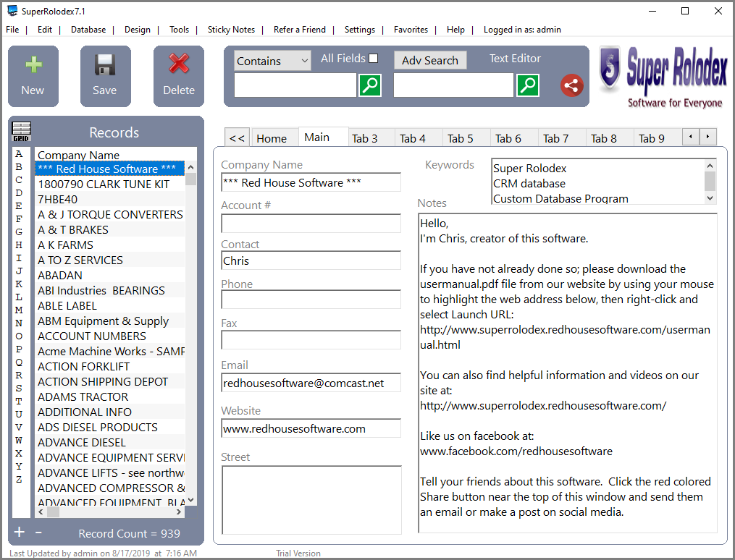The width and height of the screenshot is (735, 560).
Task: Jump to letter S in alphabet index
Action: tap(19, 388)
